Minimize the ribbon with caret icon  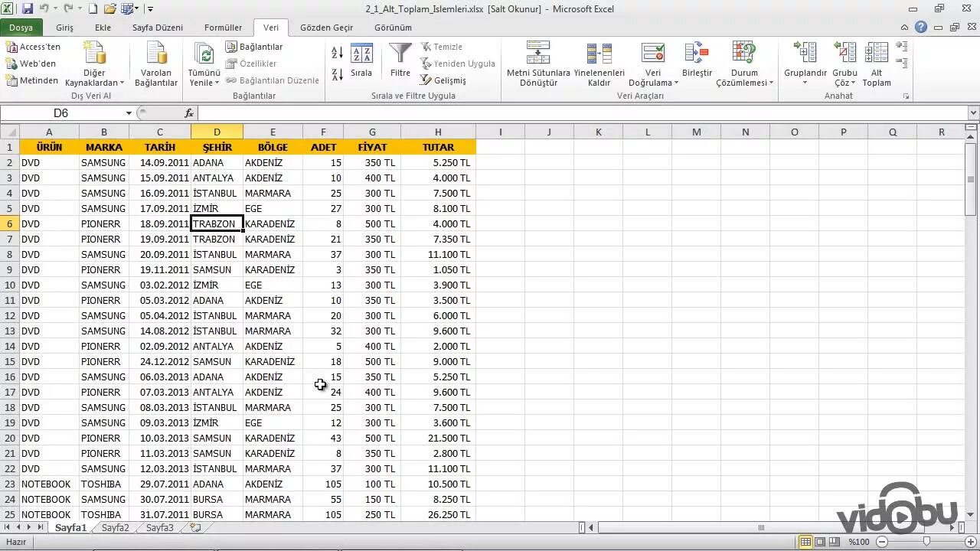click(x=906, y=28)
